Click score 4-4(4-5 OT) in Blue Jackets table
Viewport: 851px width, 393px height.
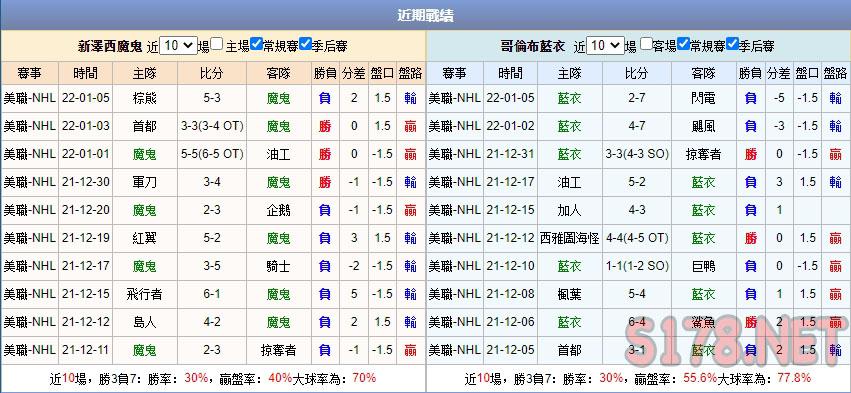[x=637, y=238]
